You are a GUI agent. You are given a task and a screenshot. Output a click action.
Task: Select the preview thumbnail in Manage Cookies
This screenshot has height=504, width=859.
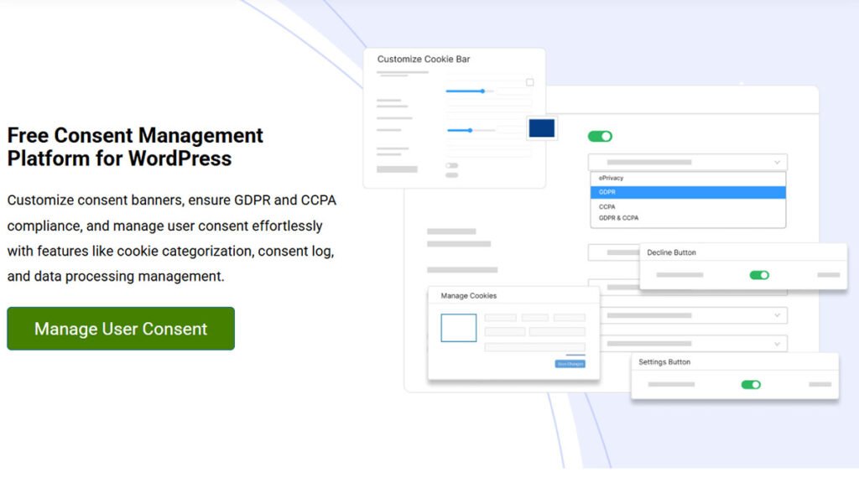pos(458,328)
